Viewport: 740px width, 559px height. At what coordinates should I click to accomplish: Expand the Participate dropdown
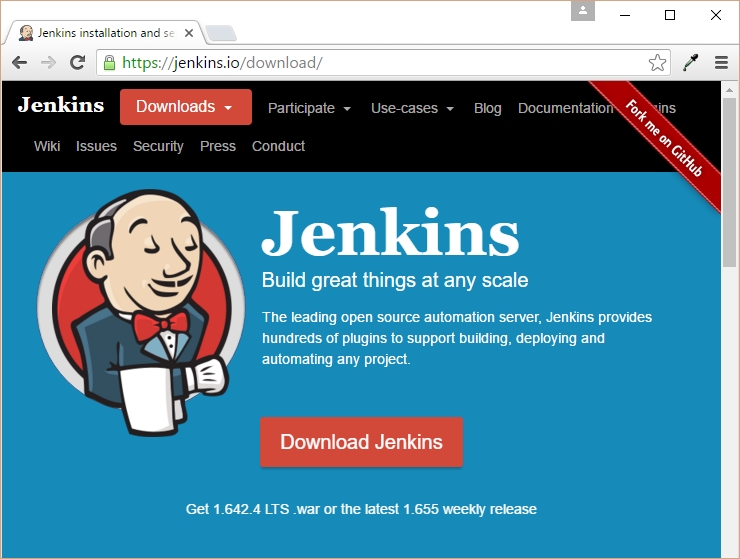pos(309,108)
